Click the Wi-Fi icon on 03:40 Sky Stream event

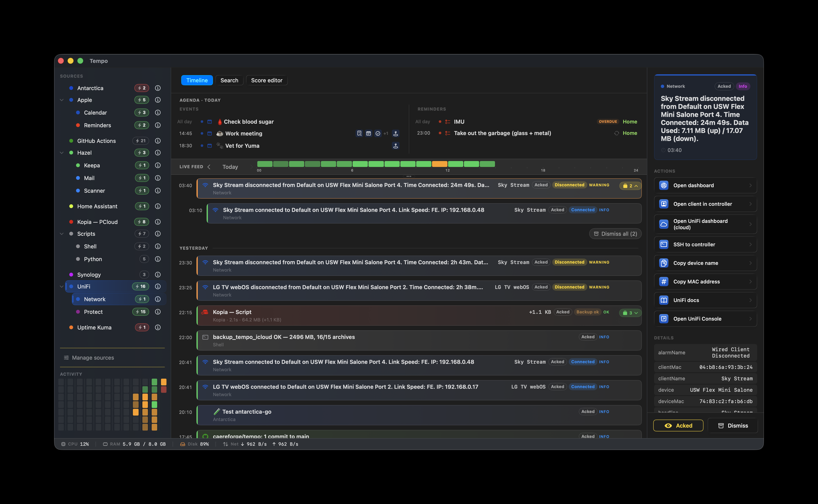(206, 185)
